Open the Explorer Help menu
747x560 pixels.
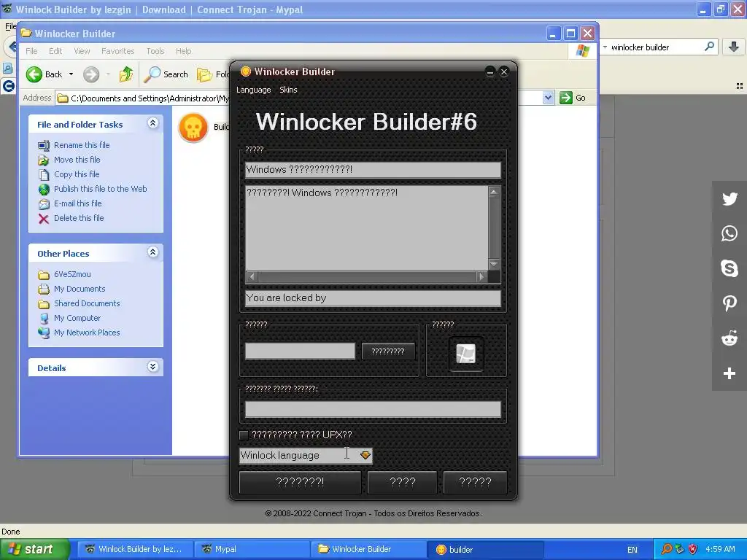pyautogui.click(x=183, y=51)
